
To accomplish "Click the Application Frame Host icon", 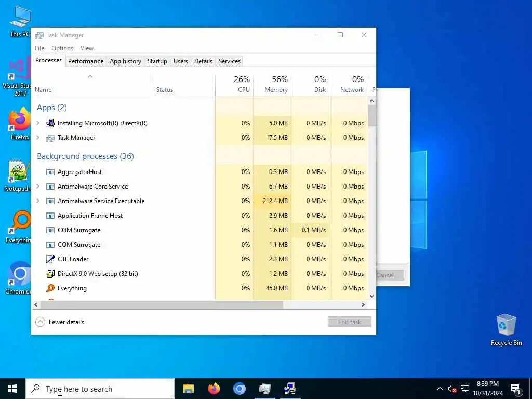I will tap(50, 216).
